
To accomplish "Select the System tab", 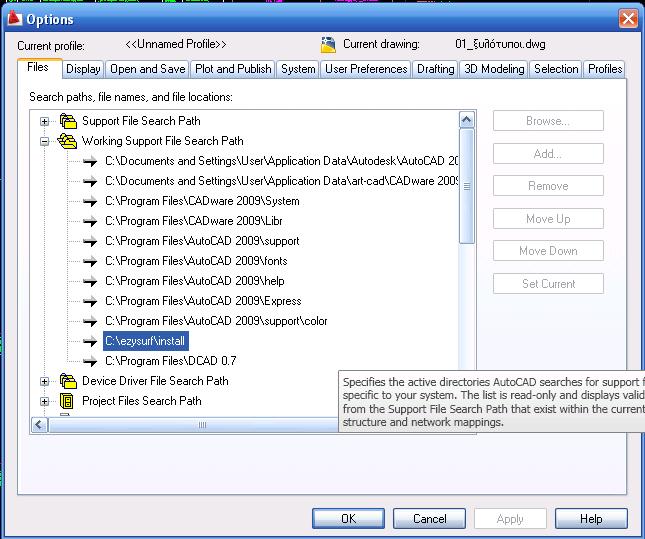I will click(298, 69).
